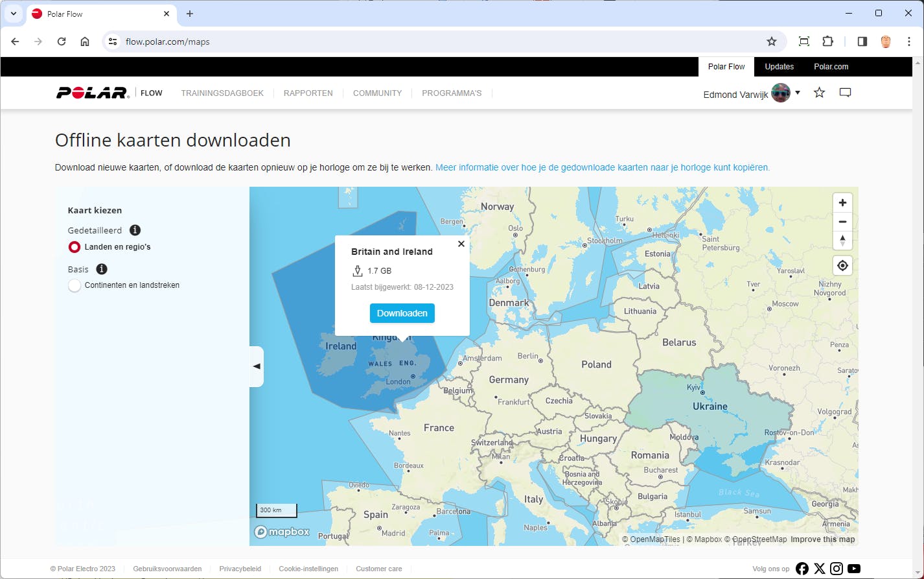
Task: Select the Ukraine region on map
Action: [710, 407]
